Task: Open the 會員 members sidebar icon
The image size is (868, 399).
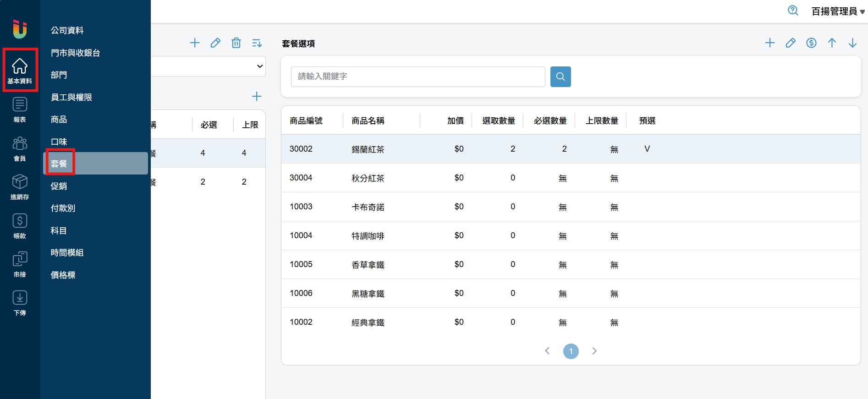Action: pyautogui.click(x=20, y=149)
